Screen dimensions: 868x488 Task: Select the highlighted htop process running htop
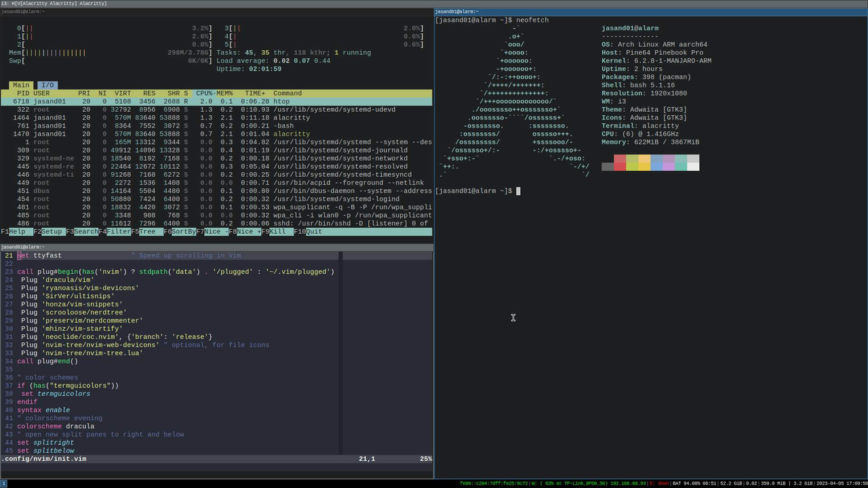(203, 101)
